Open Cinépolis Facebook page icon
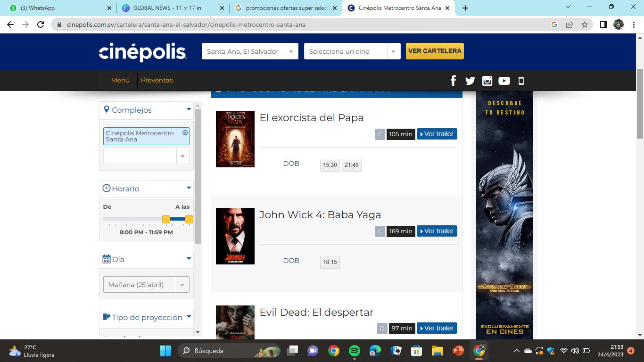This screenshot has height=362, width=644. pyautogui.click(x=453, y=81)
